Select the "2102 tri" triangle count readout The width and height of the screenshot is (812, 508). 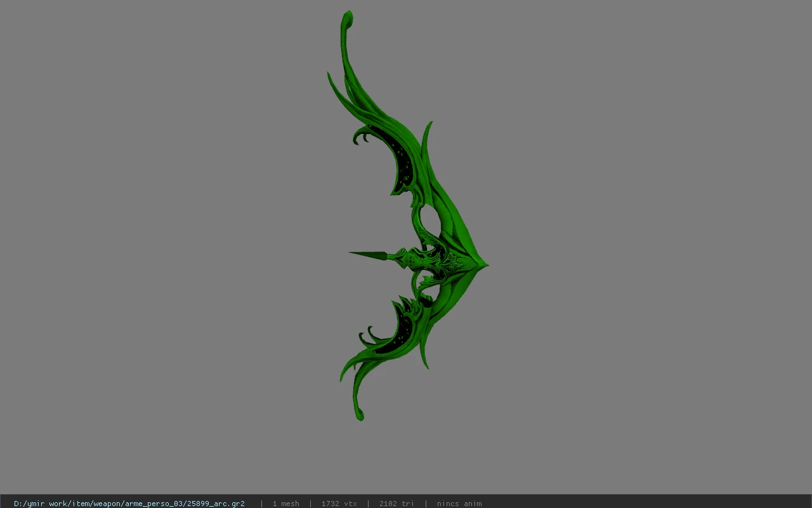pyautogui.click(x=396, y=504)
